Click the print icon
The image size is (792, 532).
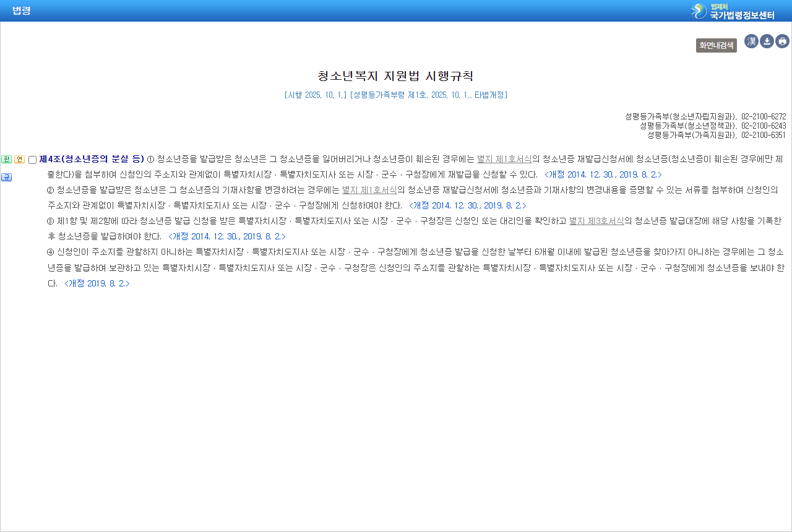[x=782, y=41]
